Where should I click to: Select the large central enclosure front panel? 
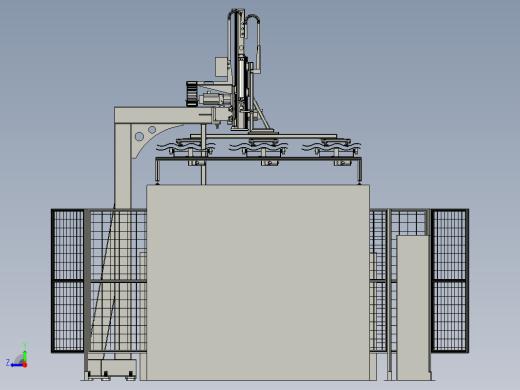coord(258,282)
